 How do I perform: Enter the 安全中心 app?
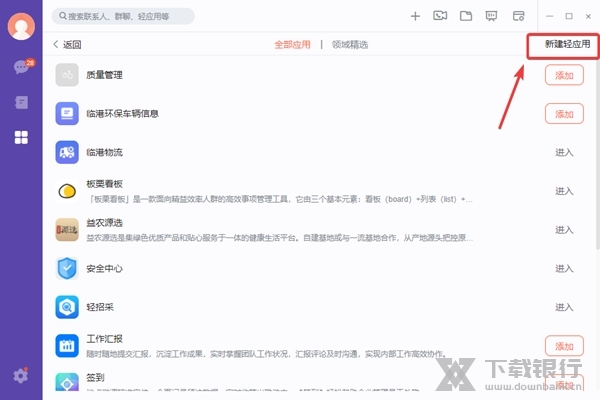coord(564,268)
